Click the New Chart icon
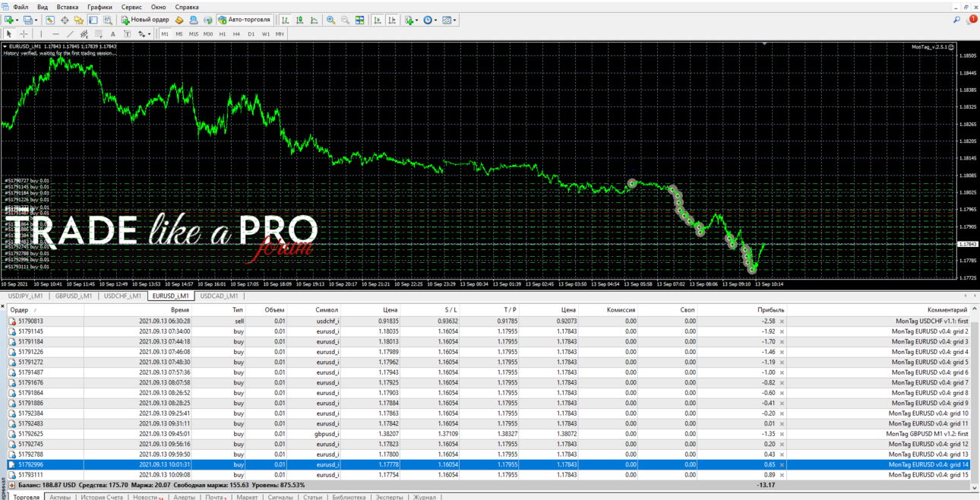Image resolution: width=980 pixels, height=500 pixels. (x=8, y=20)
